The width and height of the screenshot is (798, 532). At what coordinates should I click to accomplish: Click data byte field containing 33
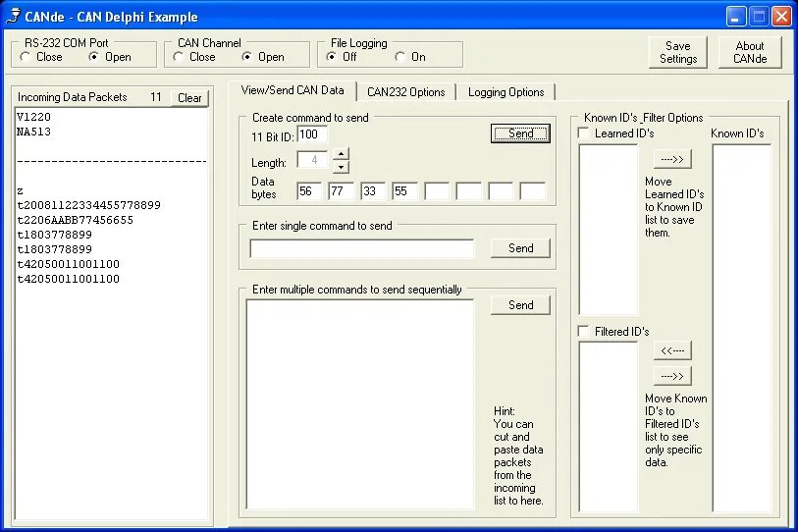coord(373,191)
